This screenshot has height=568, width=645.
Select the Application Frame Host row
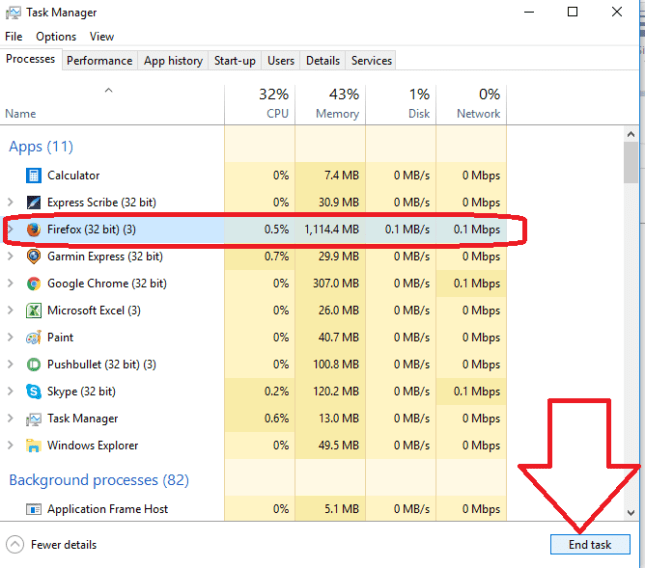[x=253, y=509]
